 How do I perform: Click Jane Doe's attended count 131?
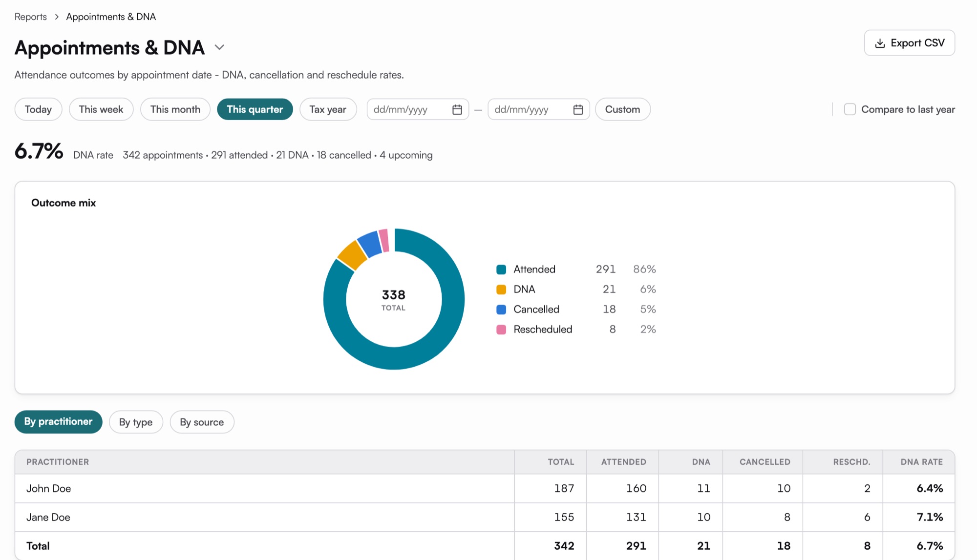(x=636, y=517)
